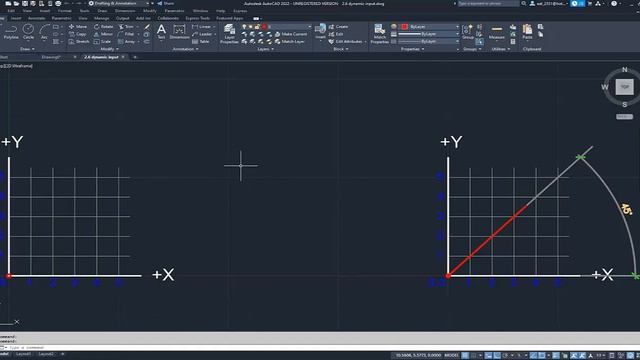The height and width of the screenshot is (360, 640).
Task: Click the Share button
Action: click(166, 3)
